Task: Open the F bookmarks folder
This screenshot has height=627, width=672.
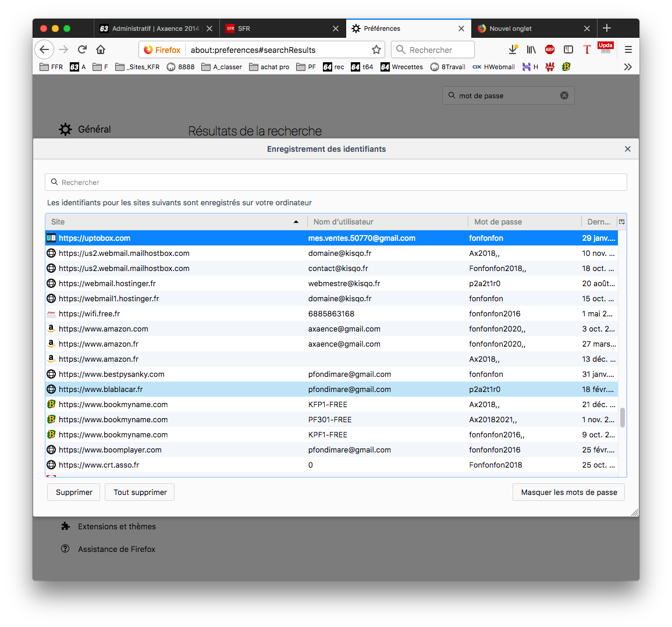Action: coord(100,67)
